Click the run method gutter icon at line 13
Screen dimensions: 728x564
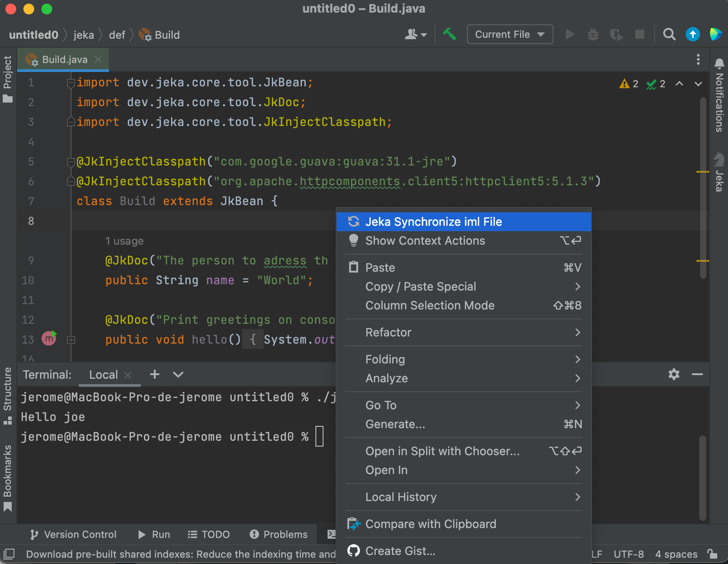(49, 338)
